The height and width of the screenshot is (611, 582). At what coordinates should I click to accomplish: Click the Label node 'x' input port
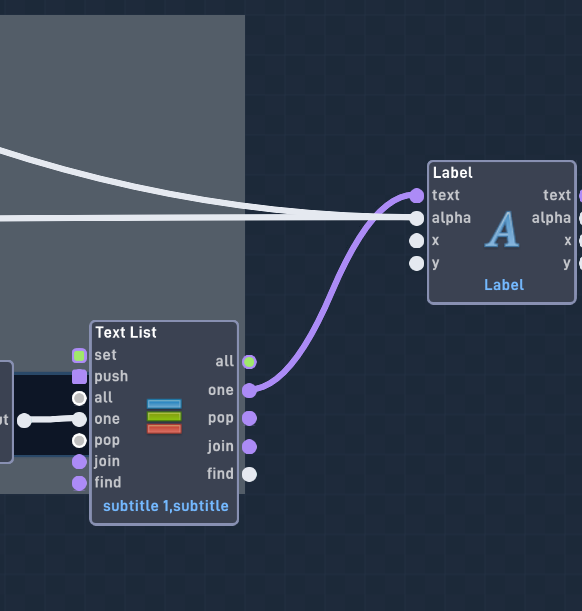(416, 241)
